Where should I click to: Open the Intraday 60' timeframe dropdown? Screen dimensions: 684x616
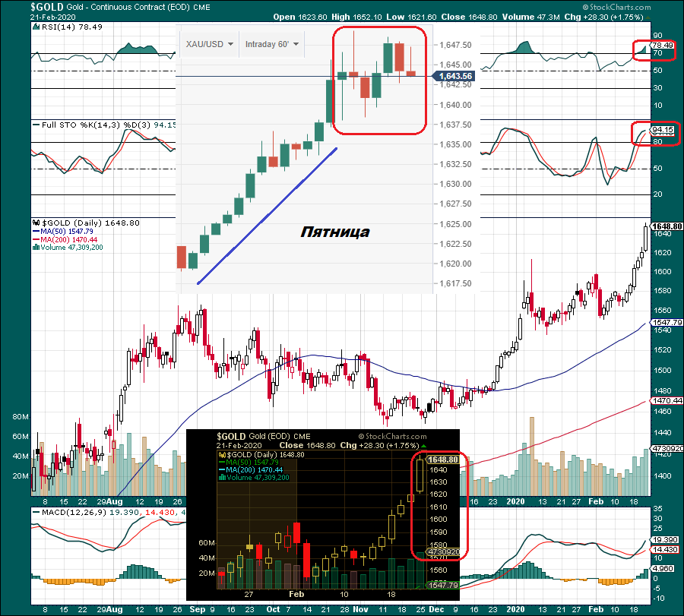point(272,44)
